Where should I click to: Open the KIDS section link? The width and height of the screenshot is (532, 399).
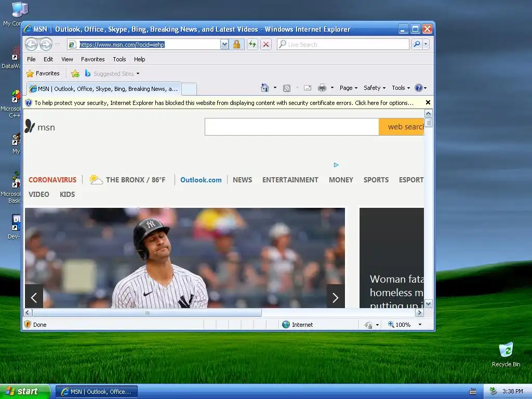pyautogui.click(x=67, y=194)
